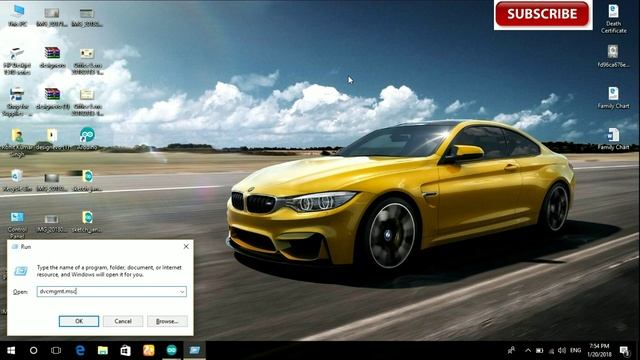Viewport: 640px width, 360px height.
Task: Select the Shop for Supplies desktop icon
Action: point(17,102)
